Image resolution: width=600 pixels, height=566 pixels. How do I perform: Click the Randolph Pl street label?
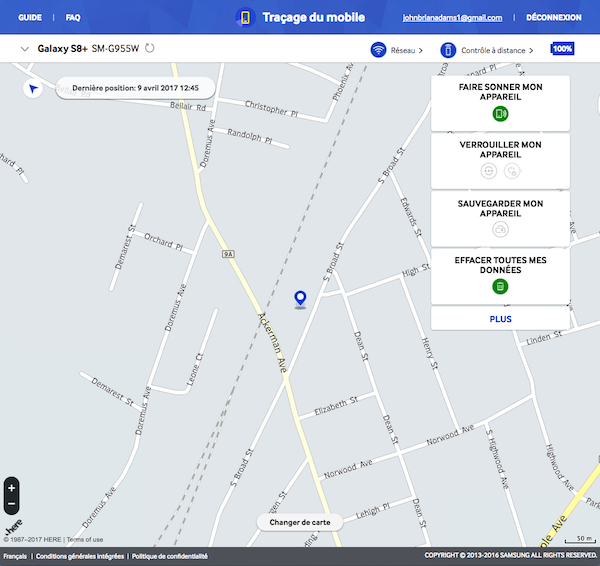pyautogui.click(x=250, y=136)
